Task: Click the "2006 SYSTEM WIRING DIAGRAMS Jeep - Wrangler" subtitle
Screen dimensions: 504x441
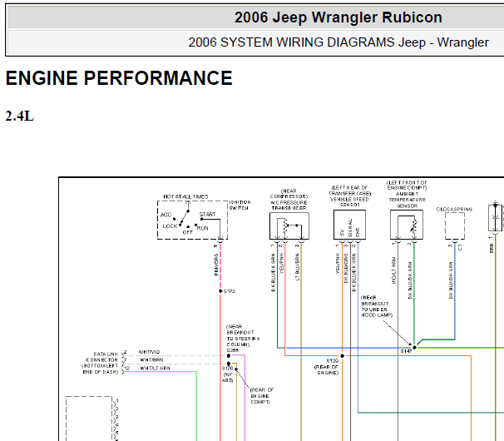Action: click(338, 42)
